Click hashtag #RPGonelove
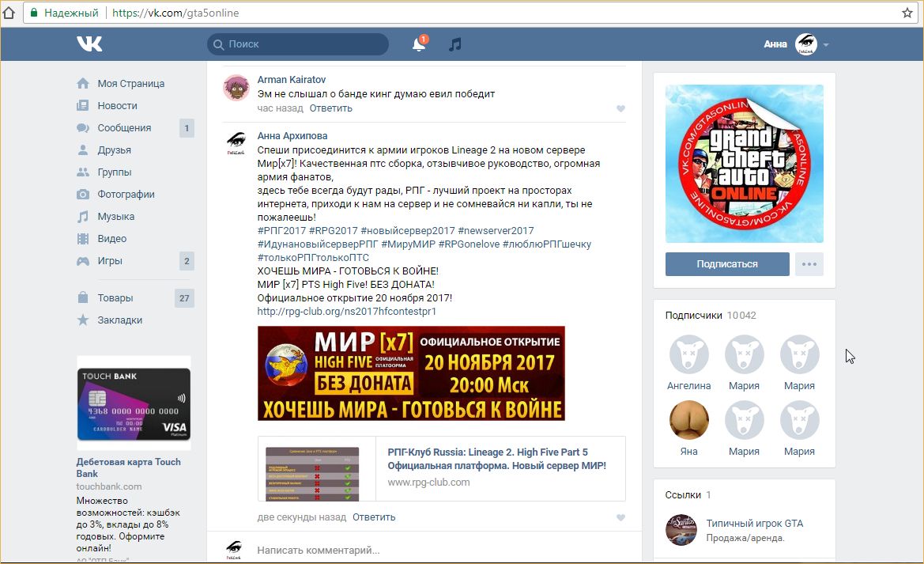The height and width of the screenshot is (564, 924). (469, 244)
